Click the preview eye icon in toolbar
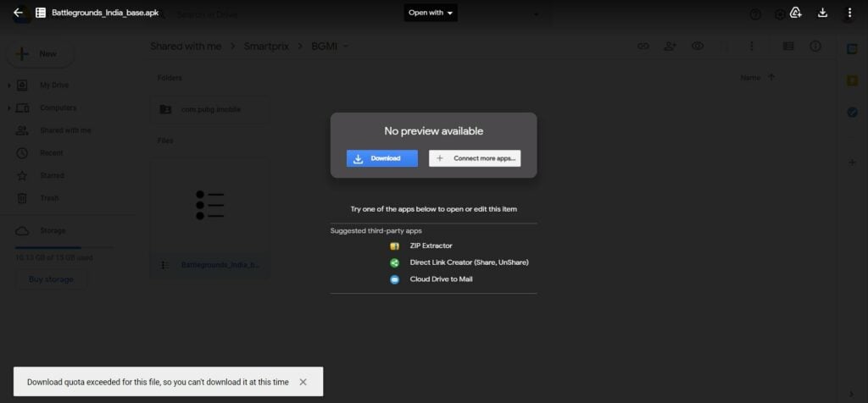The height and width of the screenshot is (403, 868). coord(698,47)
